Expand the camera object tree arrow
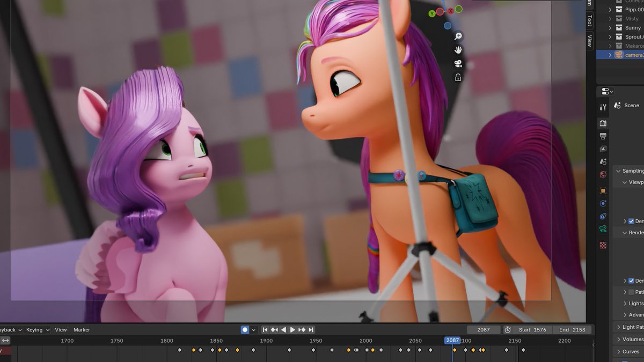Image resolution: width=644 pixels, height=362 pixels. [x=610, y=55]
